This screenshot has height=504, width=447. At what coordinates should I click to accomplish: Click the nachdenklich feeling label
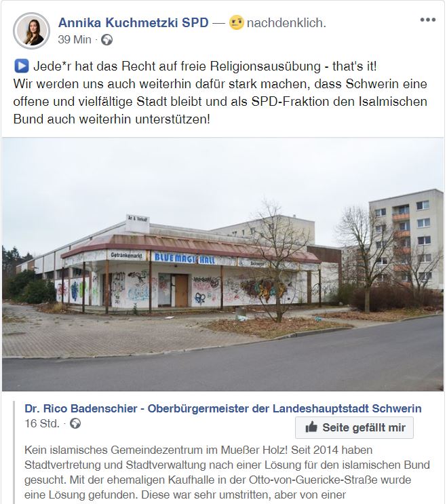pyautogui.click(x=286, y=23)
